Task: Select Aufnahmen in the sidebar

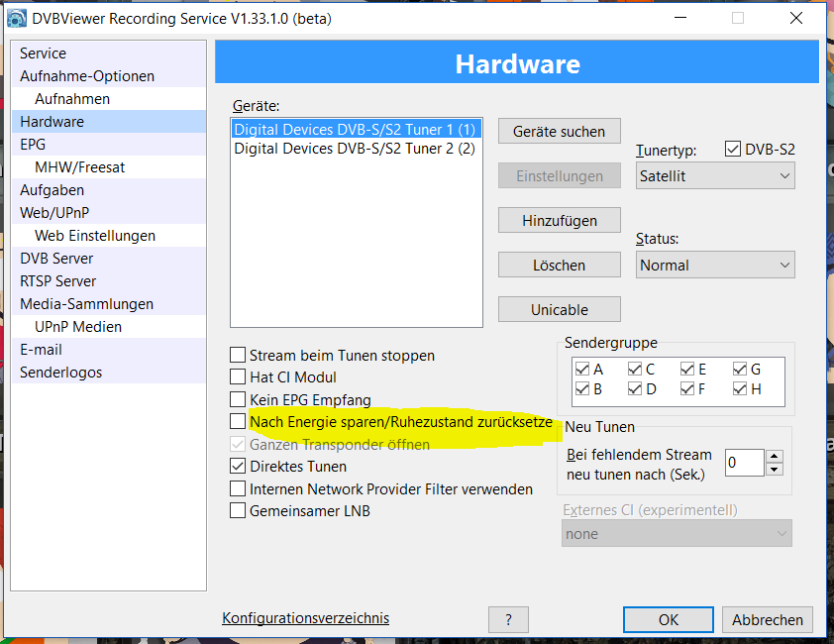Action: tap(109, 99)
